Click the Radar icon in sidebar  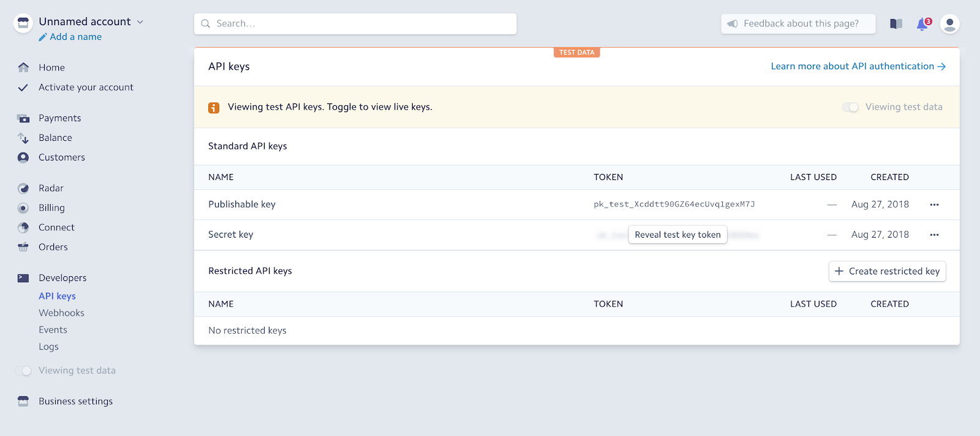click(x=23, y=189)
